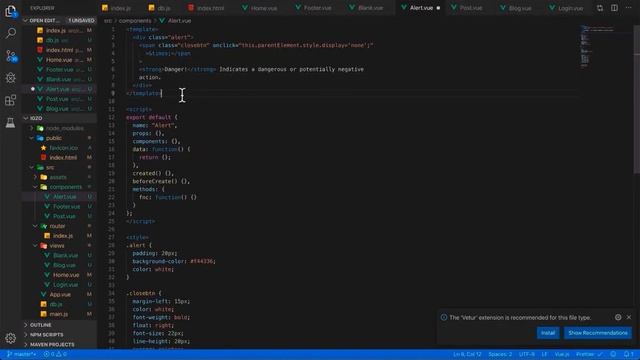This screenshot has width=640, height=360.
Task: Click the Ln, Col cursor position indicator
Action: pos(467,354)
